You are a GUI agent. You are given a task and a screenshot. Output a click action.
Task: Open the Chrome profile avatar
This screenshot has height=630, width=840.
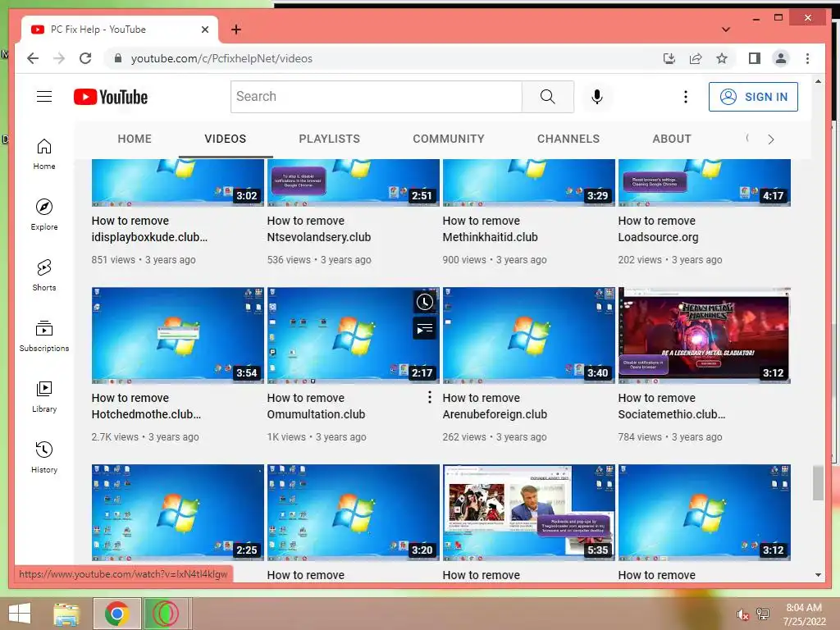tap(781, 58)
